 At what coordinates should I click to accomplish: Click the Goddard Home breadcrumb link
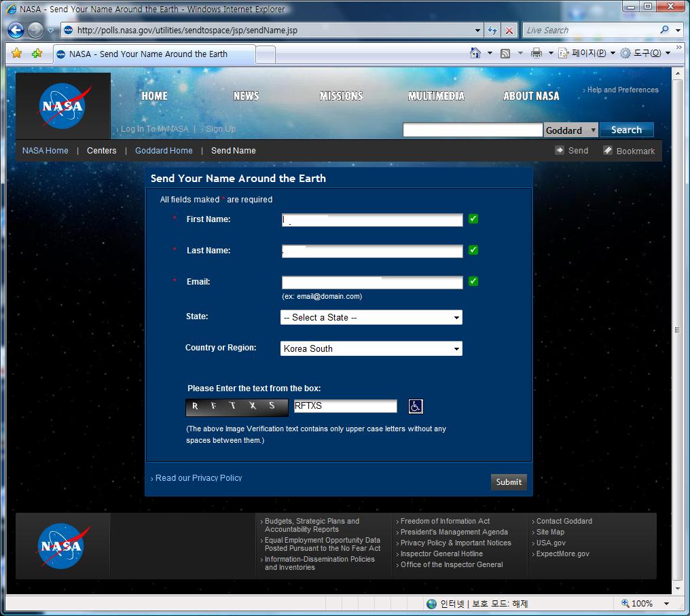164,151
